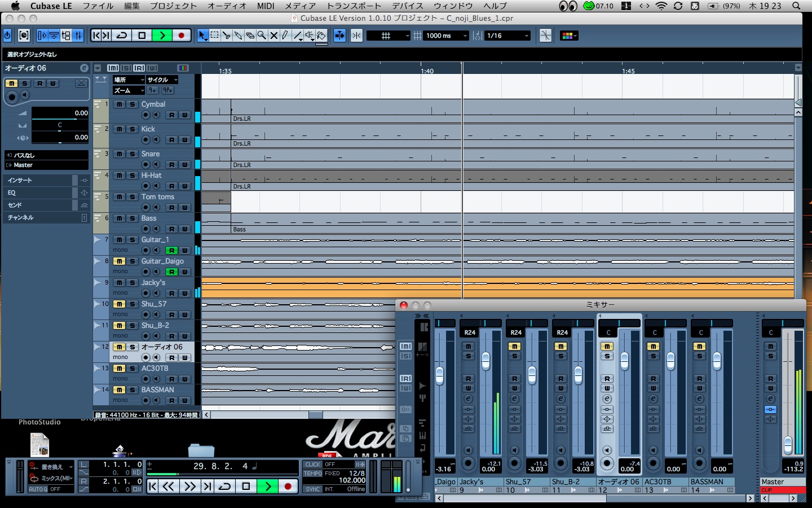Open the EQ section in the Inspector
The height and width of the screenshot is (508, 812).
(46, 192)
